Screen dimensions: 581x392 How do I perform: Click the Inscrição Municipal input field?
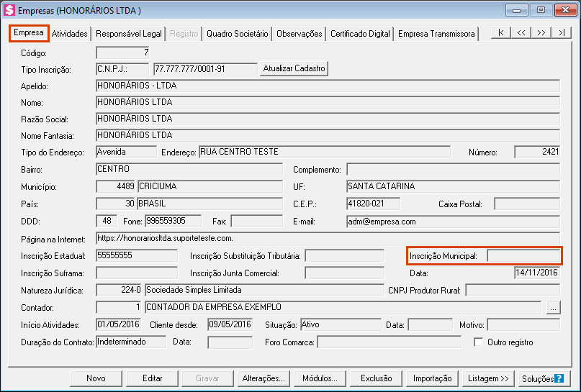[523, 255]
